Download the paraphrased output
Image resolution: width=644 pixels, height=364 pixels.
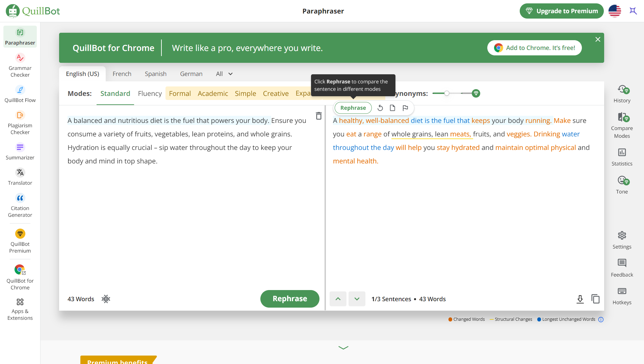580,299
